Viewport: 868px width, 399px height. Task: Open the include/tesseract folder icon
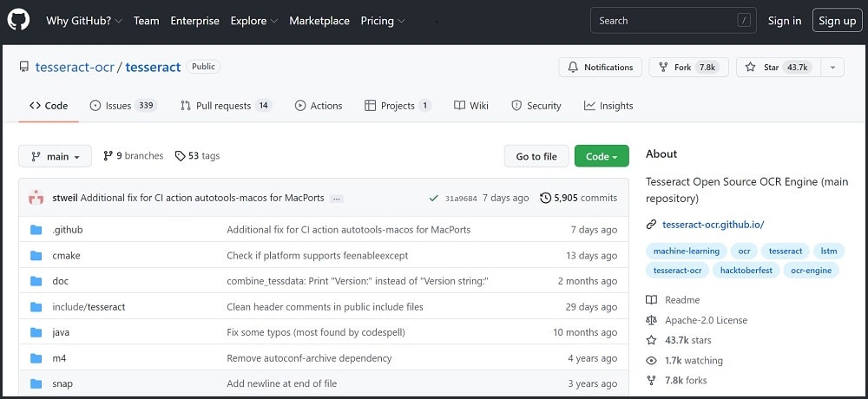(36, 307)
